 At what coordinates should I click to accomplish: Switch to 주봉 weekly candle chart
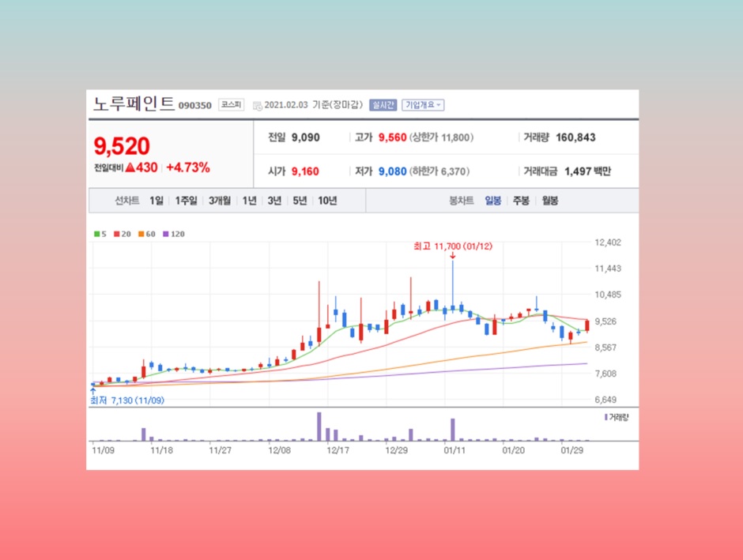click(521, 201)
